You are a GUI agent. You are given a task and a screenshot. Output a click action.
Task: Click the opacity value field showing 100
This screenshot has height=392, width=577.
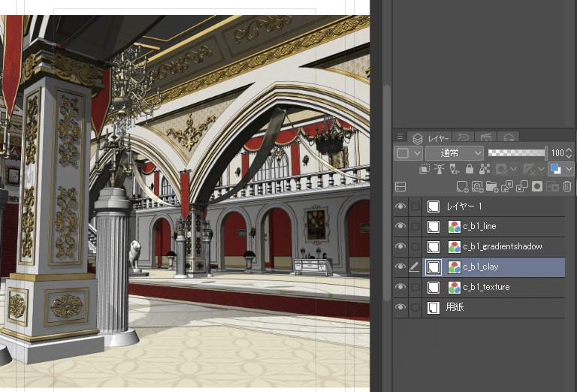[557, 153]
